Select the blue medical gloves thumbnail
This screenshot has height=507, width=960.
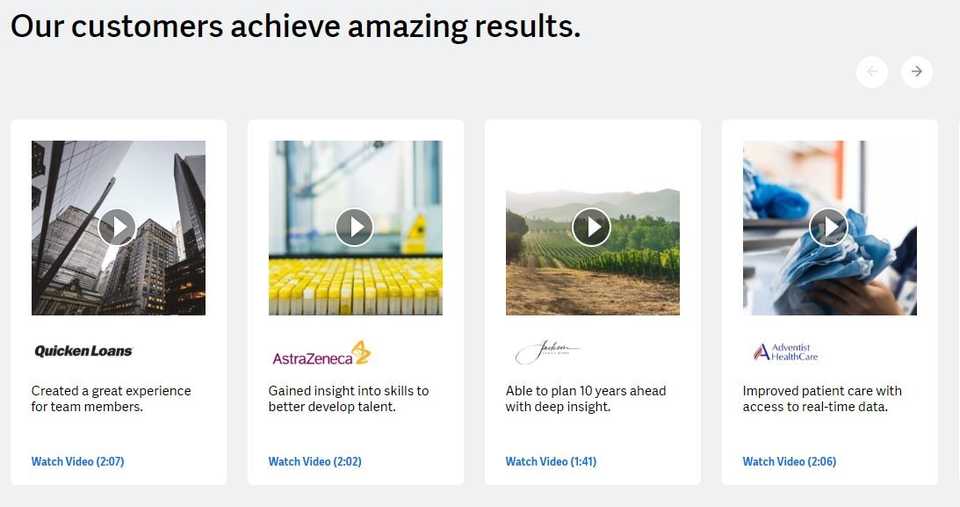pos(830,228)
